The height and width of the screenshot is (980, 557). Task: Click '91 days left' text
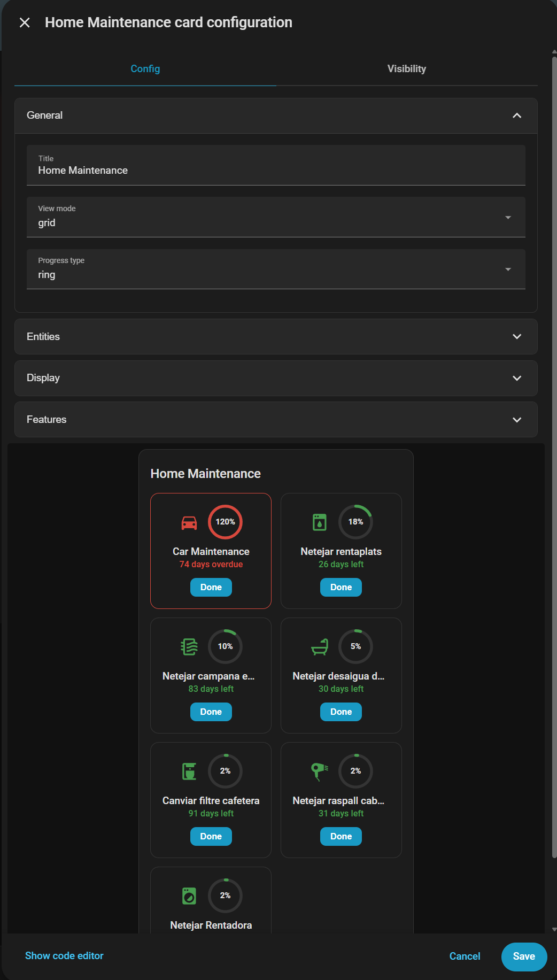(x=211, y=814)
